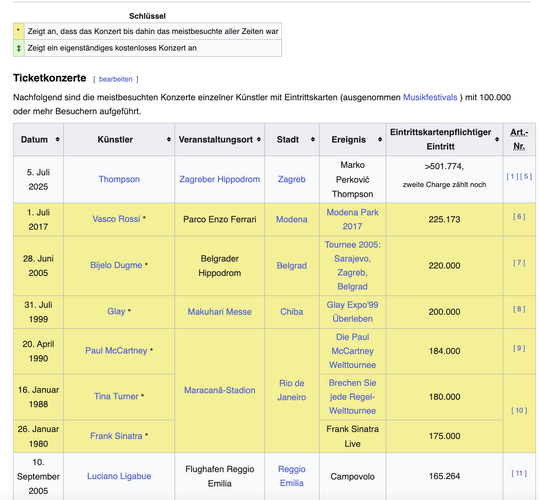539x500 pixels.
Task: Open Zagreber Hippodrom venue link
Action: point(220,179)
